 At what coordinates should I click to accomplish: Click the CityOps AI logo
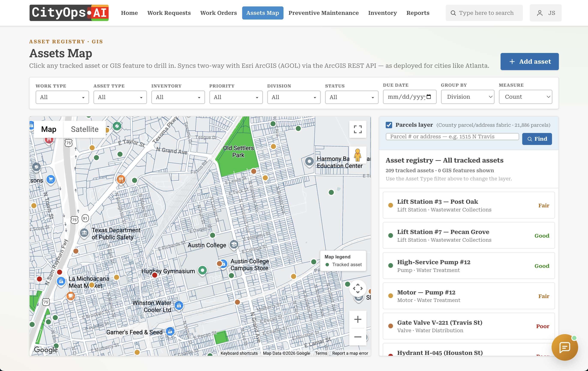tap(69, 13)
